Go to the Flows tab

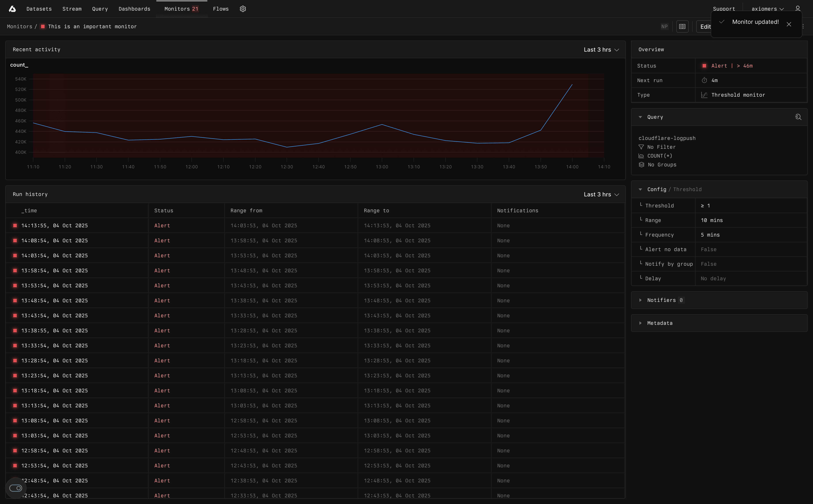pyautogui.click(x=221, y=9)
